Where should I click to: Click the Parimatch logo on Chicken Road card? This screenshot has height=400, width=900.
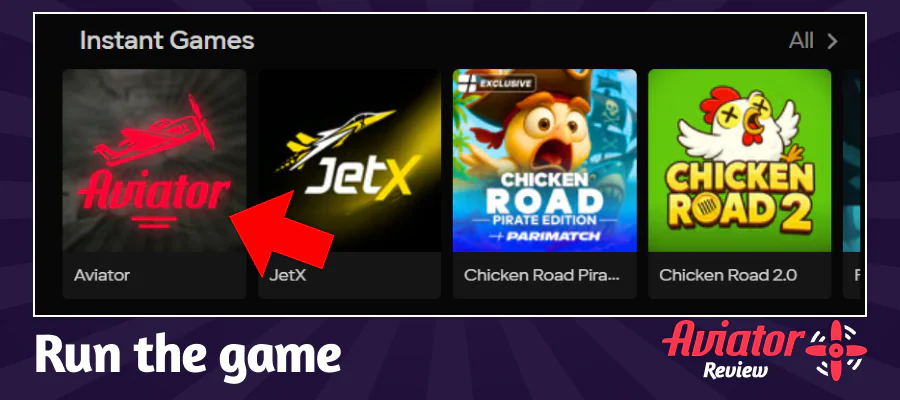tap(544, 236)
